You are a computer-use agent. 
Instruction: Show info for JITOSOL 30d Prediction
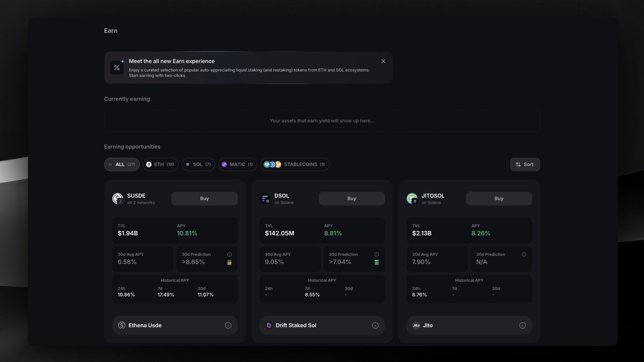524,255
